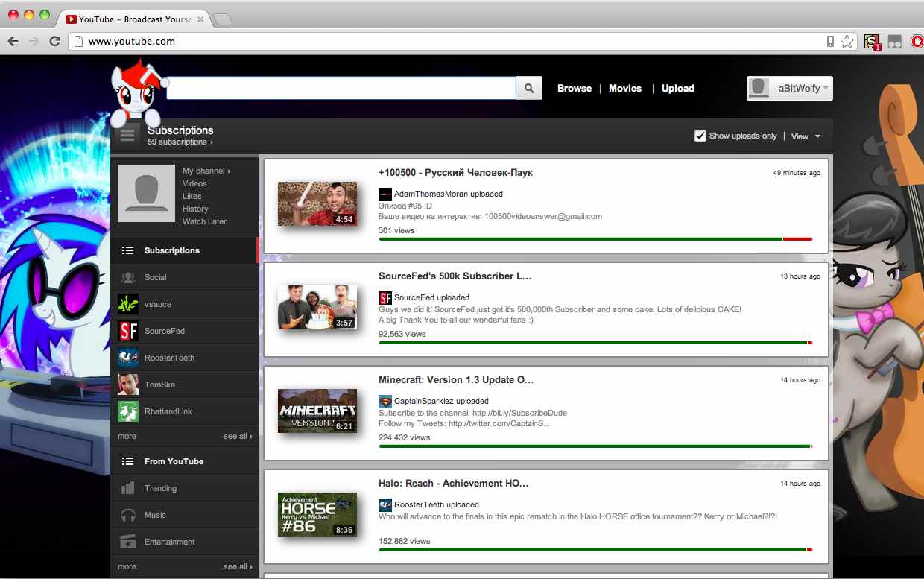924x579 pixels.
Task: Click SourceFed's 500k Subscriber title
Action: point(455,276)
